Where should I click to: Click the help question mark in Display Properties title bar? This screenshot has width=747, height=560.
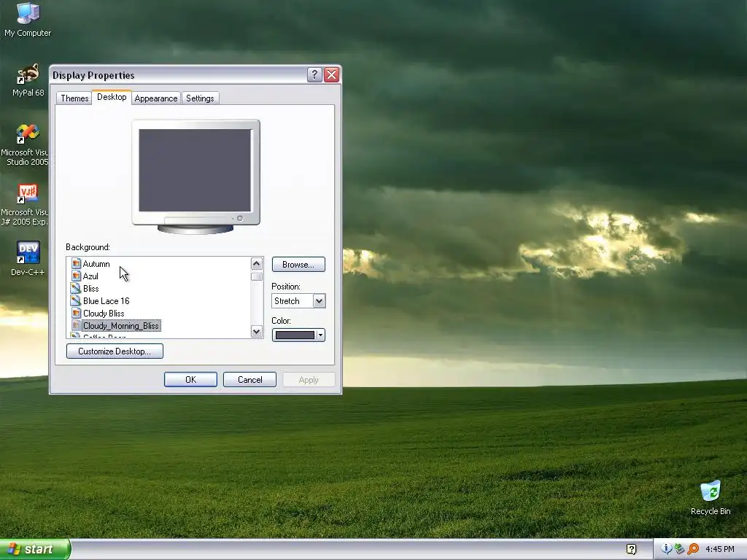[x=314, y=75]
